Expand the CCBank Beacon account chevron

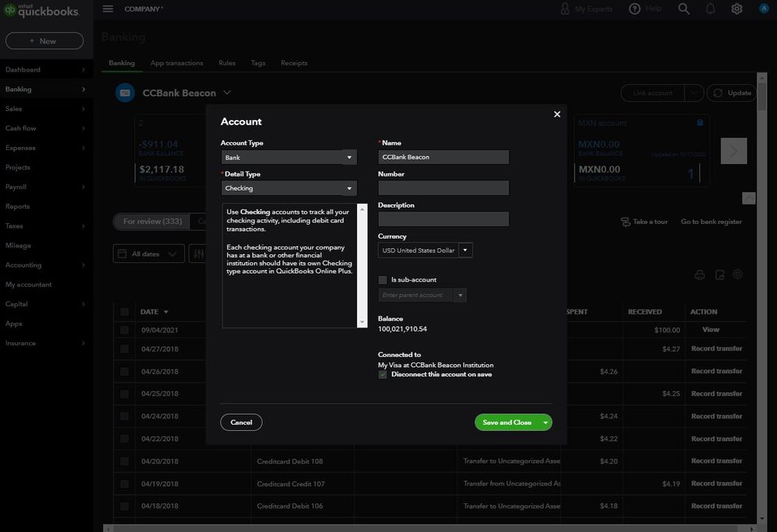[x=227, y=93]
